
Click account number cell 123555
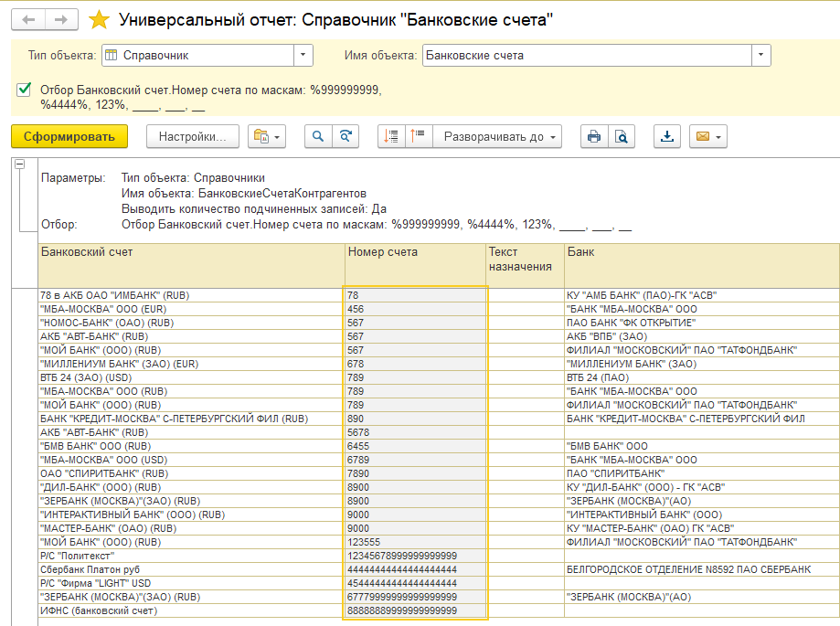tap(415, 542)
